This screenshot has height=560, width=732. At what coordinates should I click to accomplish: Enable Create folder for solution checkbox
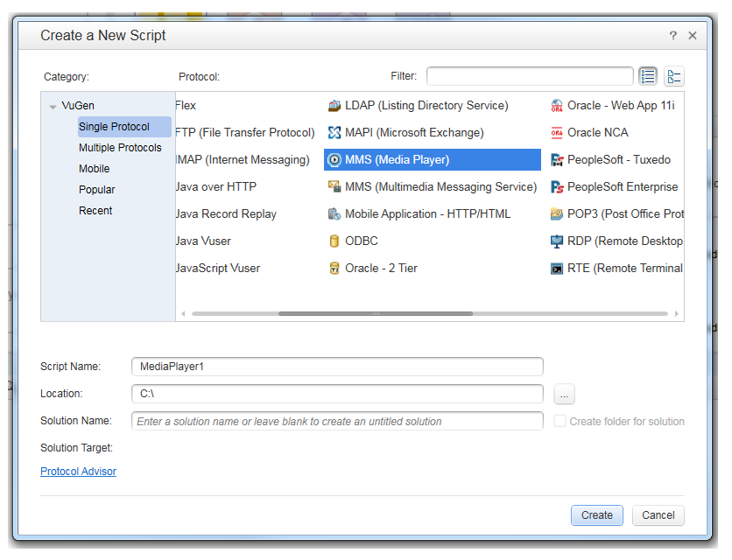[x=560, y=421]
